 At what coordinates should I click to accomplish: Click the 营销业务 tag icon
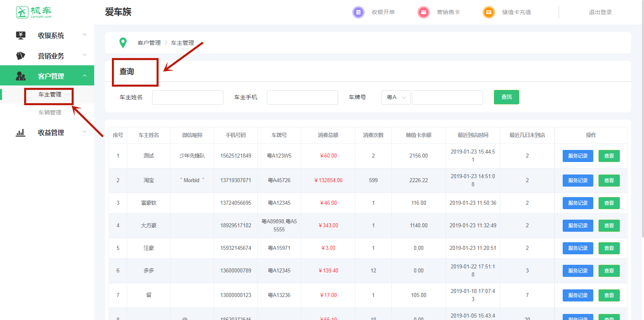(x=21, y=56)
